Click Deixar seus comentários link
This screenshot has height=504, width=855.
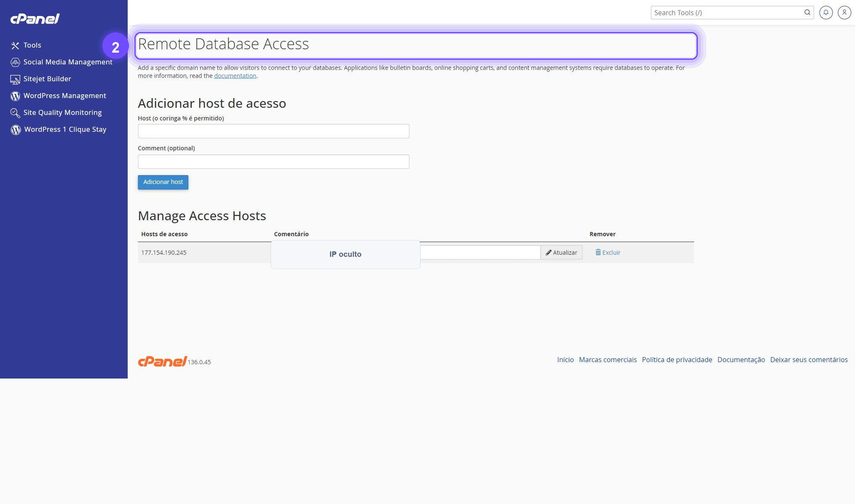click(809, 360)
